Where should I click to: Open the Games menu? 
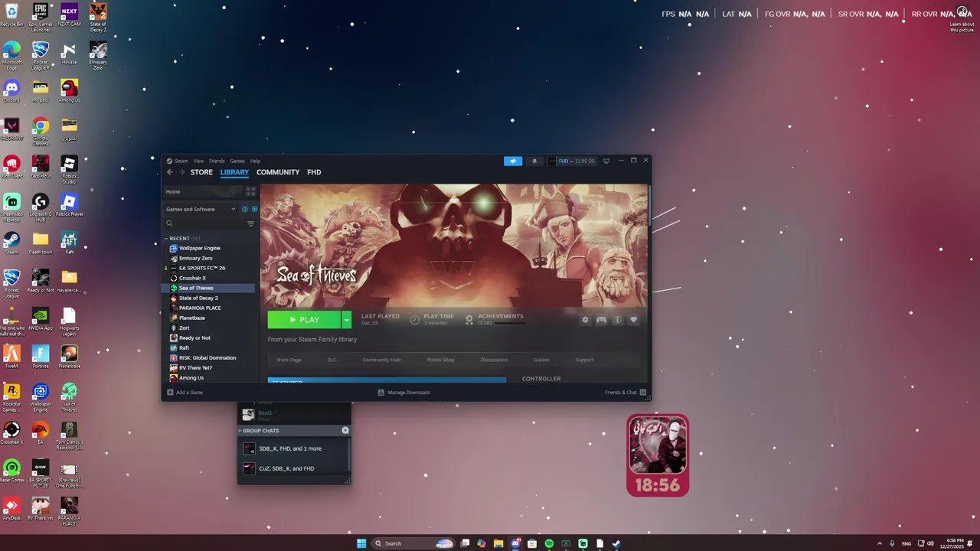point(237,161)
